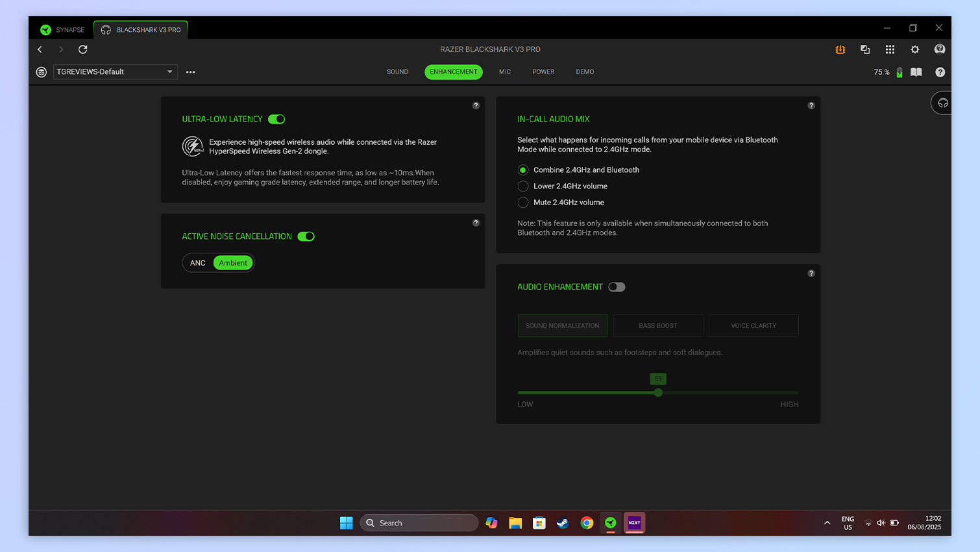Choose Voice Clarity enhancement

click(753, 325)
